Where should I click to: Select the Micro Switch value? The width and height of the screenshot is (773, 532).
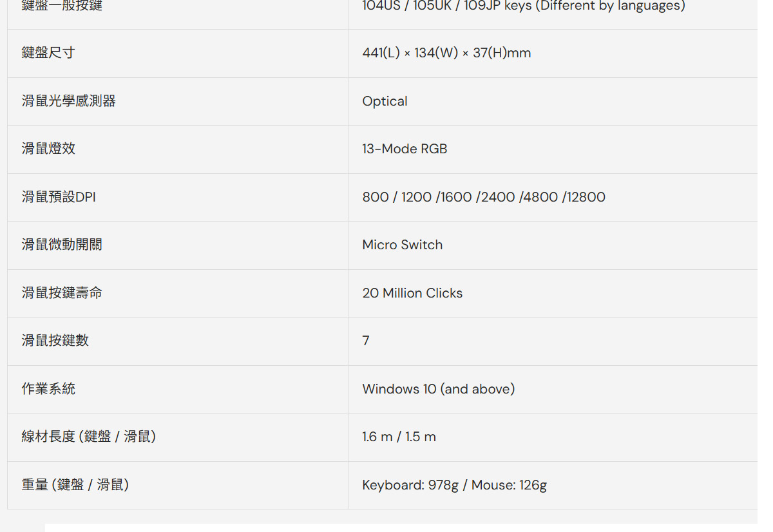pyautogui.click(x=403, y=245)
